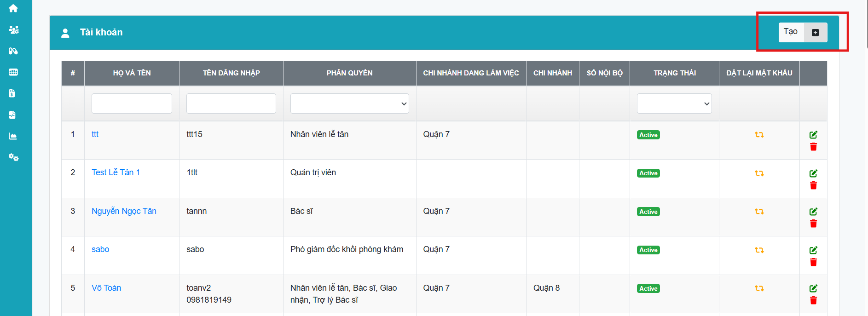Open the chart reports sidebar icon
This screenshot has height=316, width=868.
[x=13, y=136]
